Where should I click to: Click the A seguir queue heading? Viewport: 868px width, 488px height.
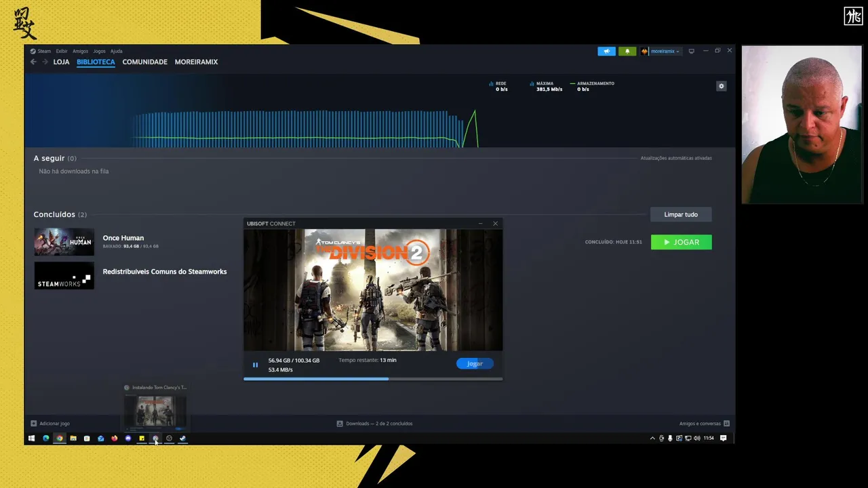pyautogui.click(x=55, y=158)
